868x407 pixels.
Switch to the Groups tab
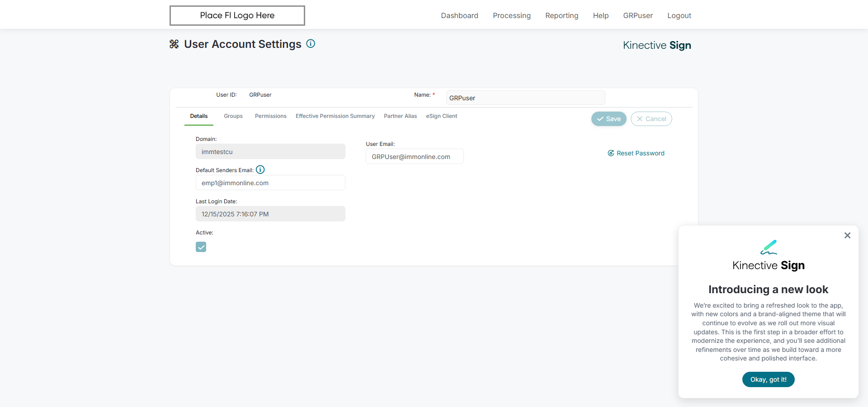coord(233,116)
